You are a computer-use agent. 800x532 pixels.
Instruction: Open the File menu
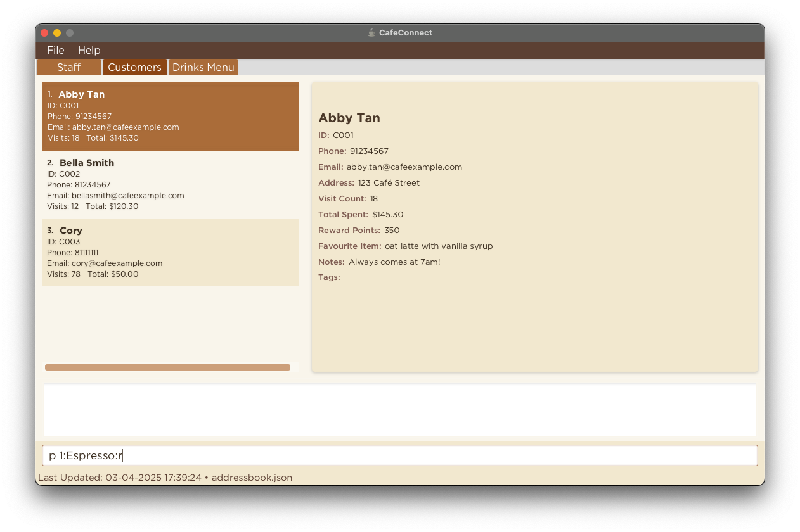click(56, 50)
